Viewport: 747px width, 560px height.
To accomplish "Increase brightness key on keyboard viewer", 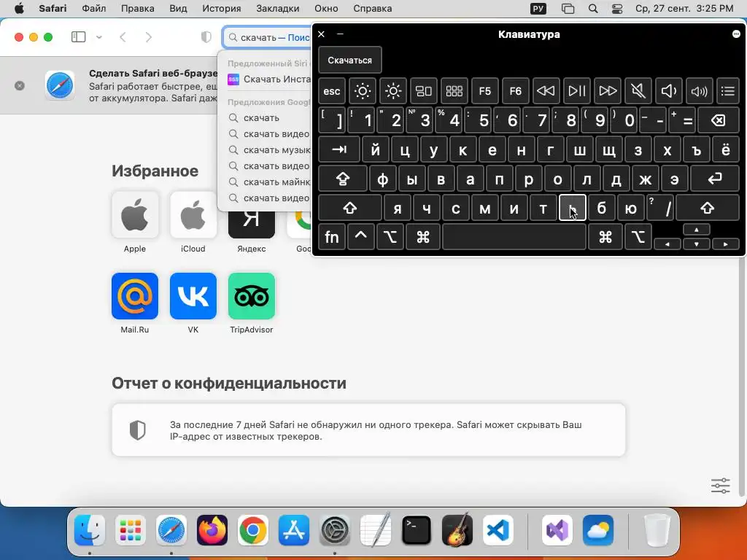I will pyautogui.click(x=393, y=91).
